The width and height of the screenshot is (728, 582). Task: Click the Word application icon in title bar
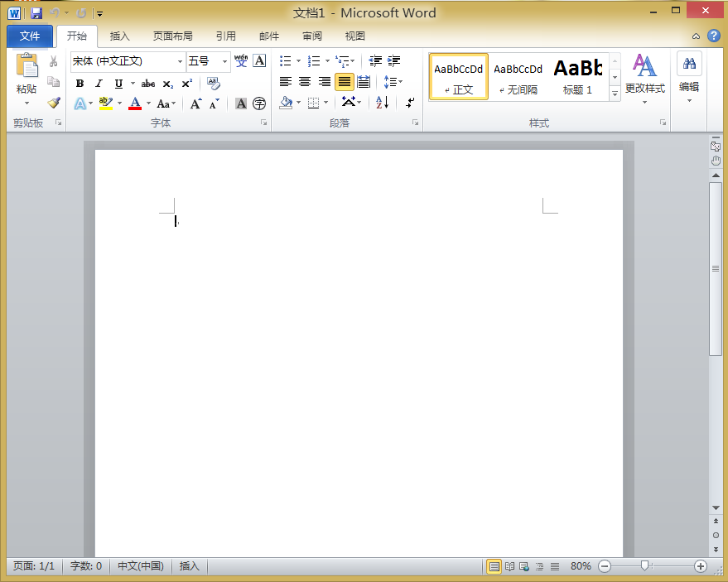tap(14, 13)
